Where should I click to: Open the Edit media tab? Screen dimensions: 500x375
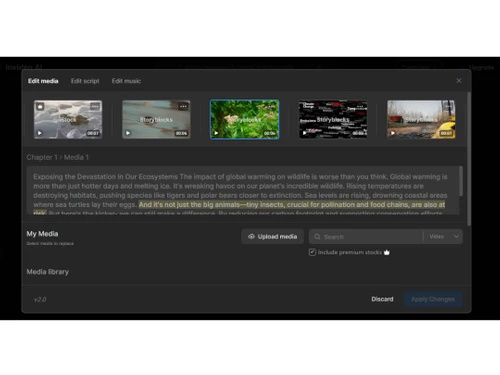coord(43,81)
